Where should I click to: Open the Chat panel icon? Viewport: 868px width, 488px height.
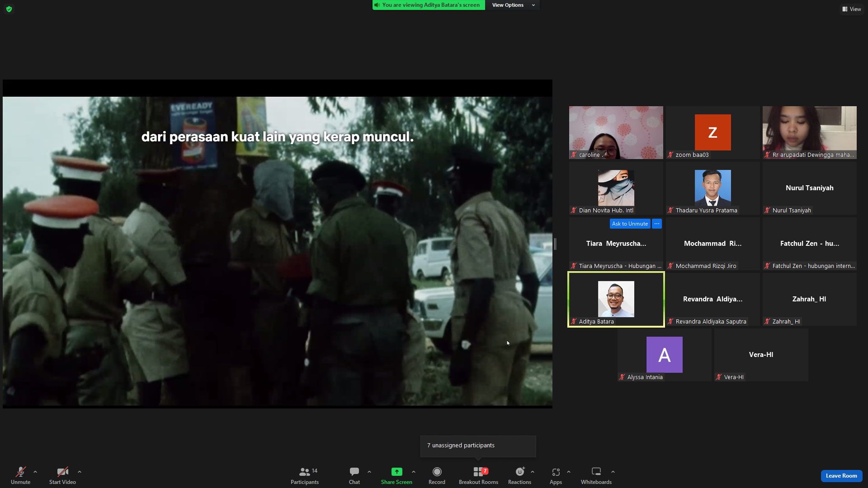tap(354, 472)
